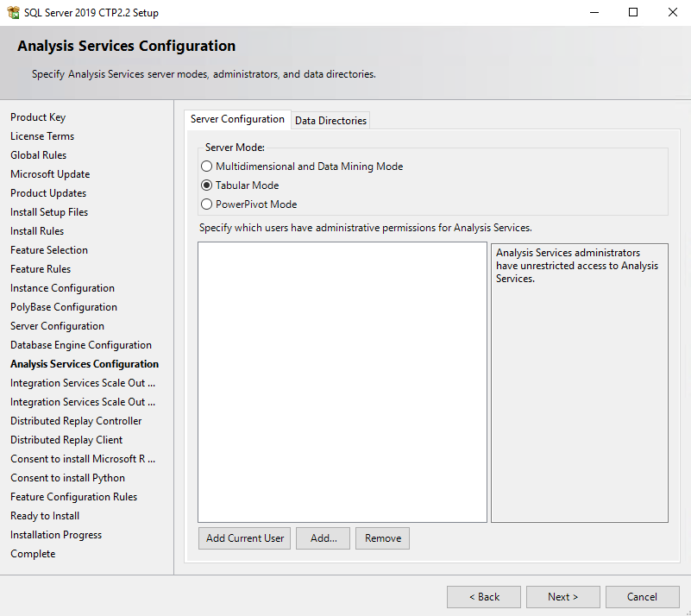
Task: Click the Product Updates step
Action: [48, 193]
